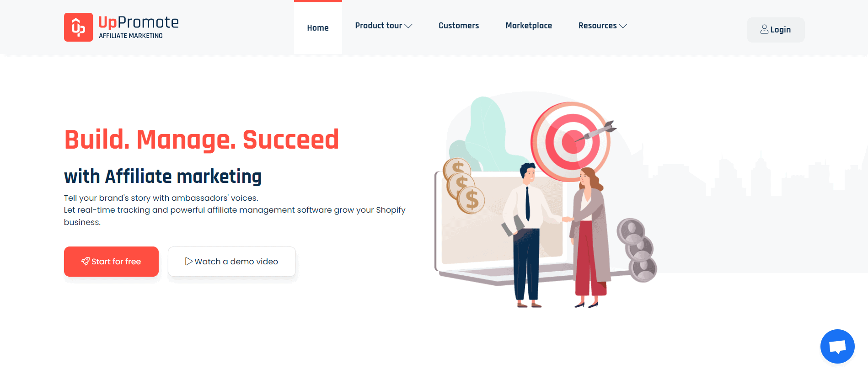Click the gold dollar coins graphic

(x=464, y=185)
